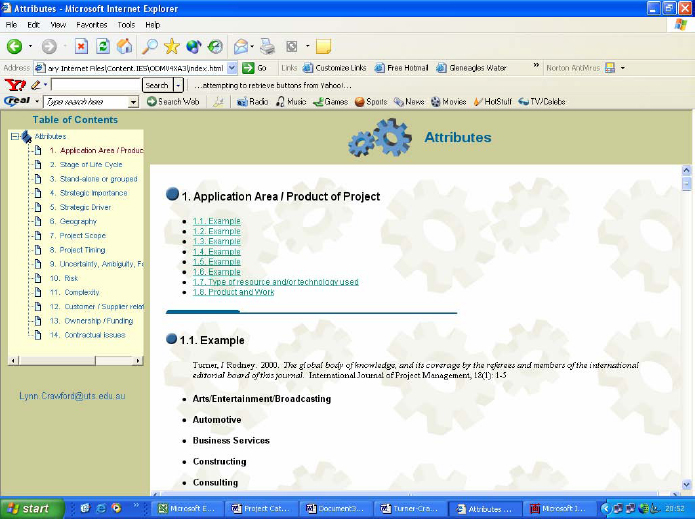Open the Norton AntiVirus dropdown arrow

(622, 68)
